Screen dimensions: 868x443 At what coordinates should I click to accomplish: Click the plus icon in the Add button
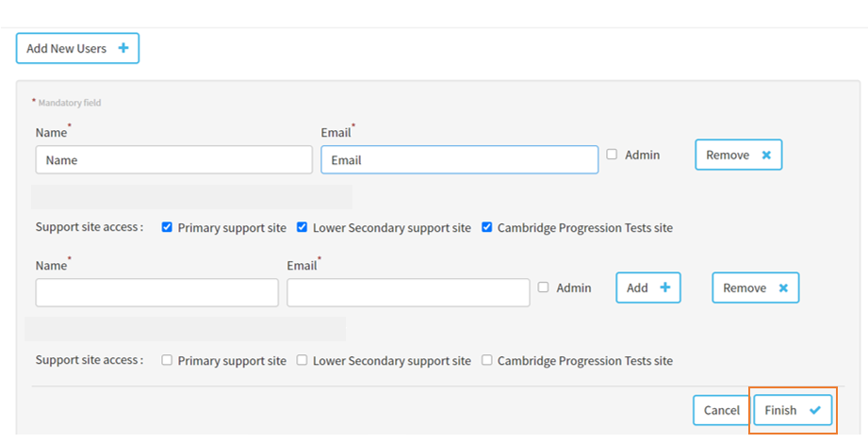tap(664, 287)
